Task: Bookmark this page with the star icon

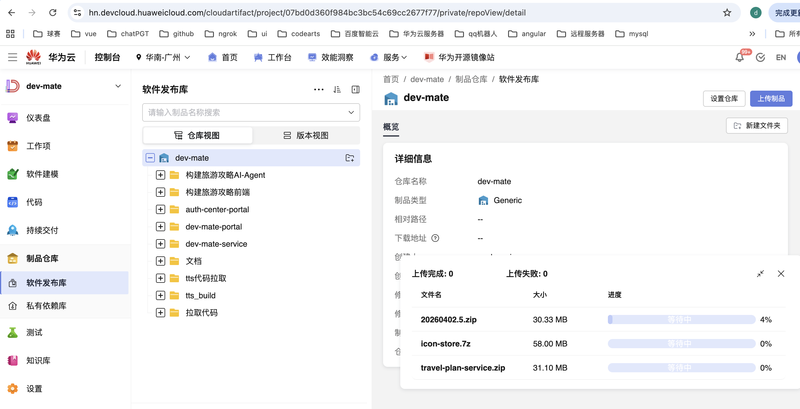Action: pos(727,13)
